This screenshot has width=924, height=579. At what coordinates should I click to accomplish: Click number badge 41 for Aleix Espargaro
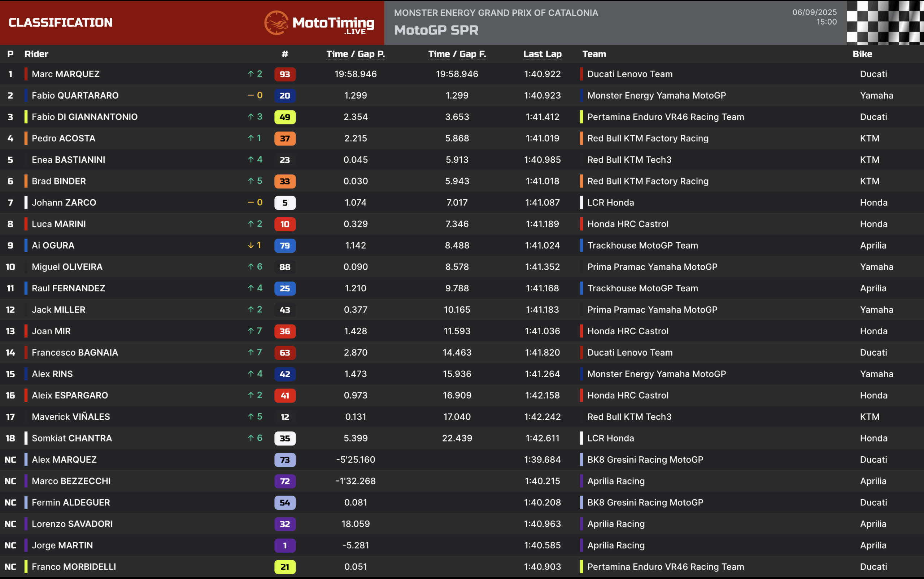pyautogui.click(x=285, y=396)
